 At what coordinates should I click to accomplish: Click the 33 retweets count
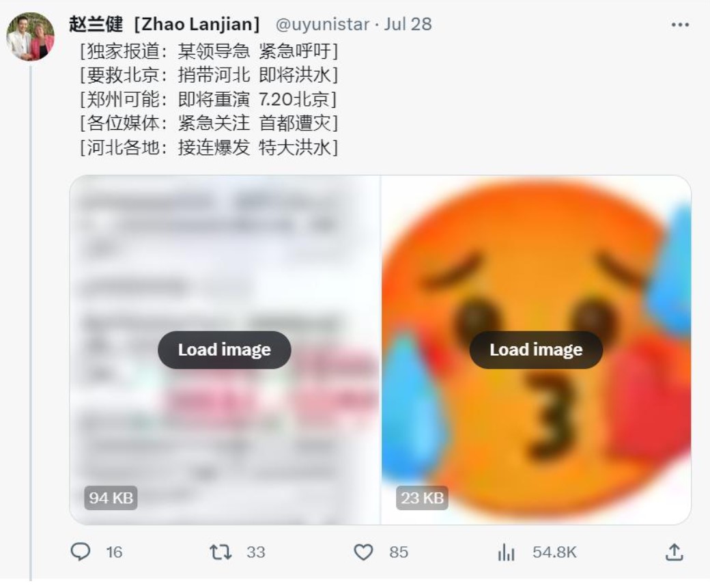pos(256,552)
